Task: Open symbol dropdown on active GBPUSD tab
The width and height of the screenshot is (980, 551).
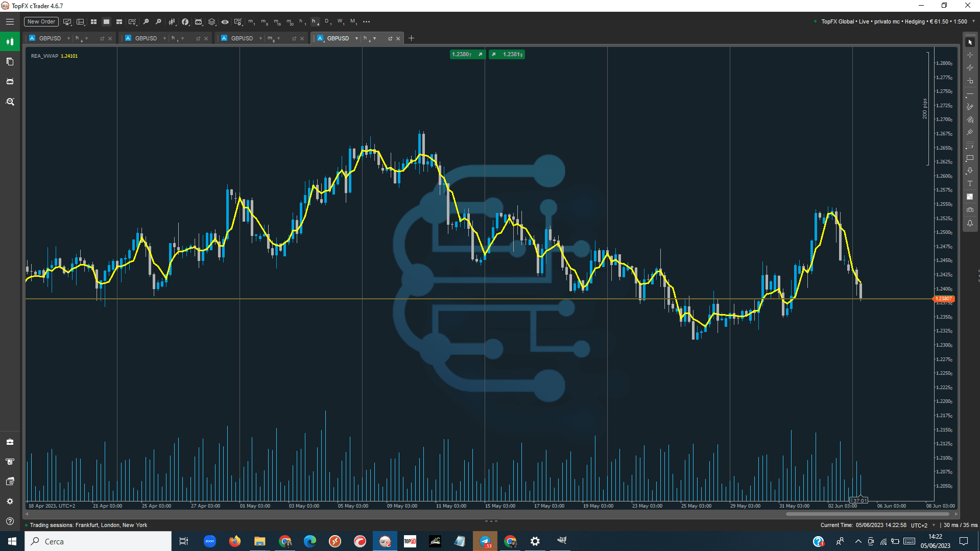Action: [x=356, y=38]
